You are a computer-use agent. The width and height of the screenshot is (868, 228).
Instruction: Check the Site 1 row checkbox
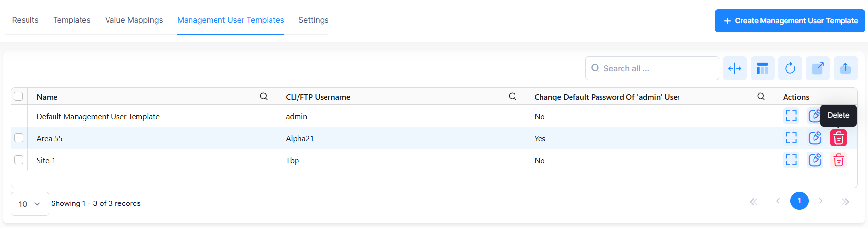(x=19, y=160)
